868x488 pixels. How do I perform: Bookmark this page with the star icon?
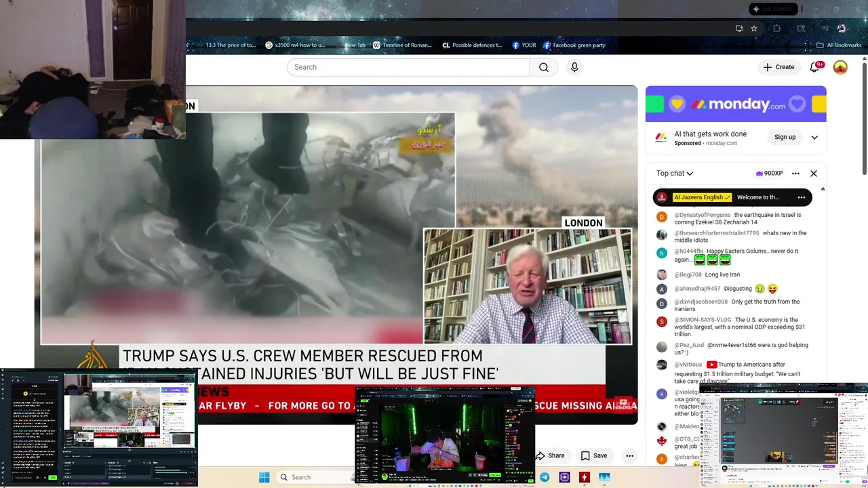[754, 28]
